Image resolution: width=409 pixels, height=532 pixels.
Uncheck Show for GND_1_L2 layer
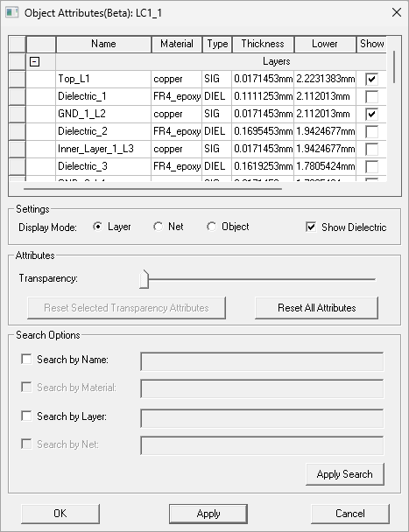(x=371, y=114)
